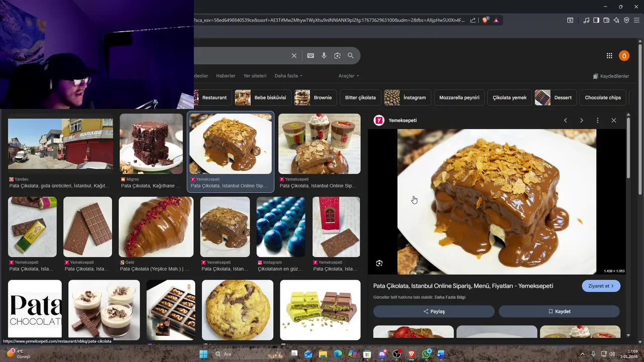Open Microsoft Store from the taskbar
This screenshot has height=362, width=644.
[367, 354]
